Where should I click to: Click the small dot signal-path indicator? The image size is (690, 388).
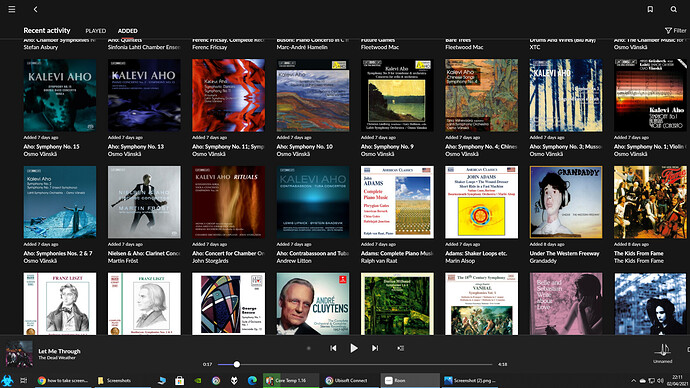pos(308,348)
